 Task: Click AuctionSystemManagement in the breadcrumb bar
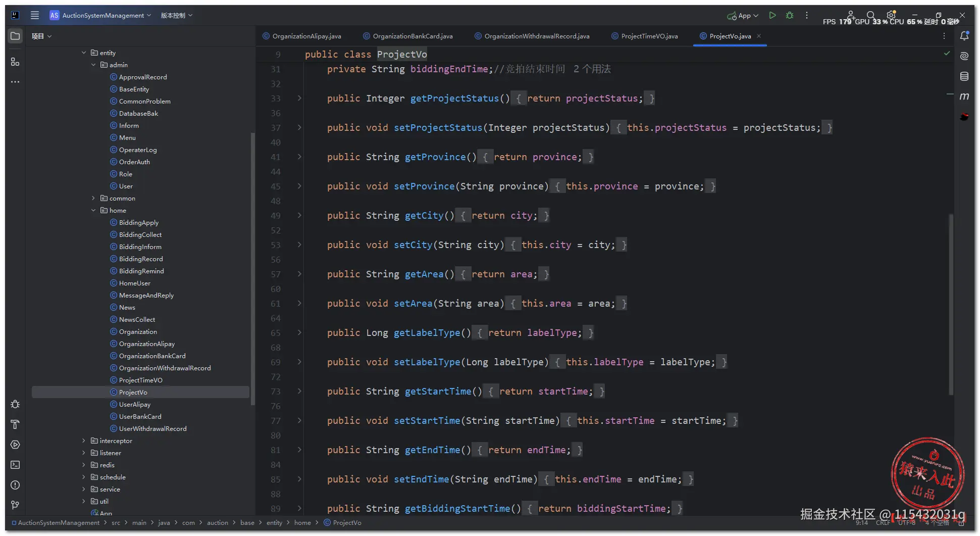pyautogui.click(x=59, y=522)
